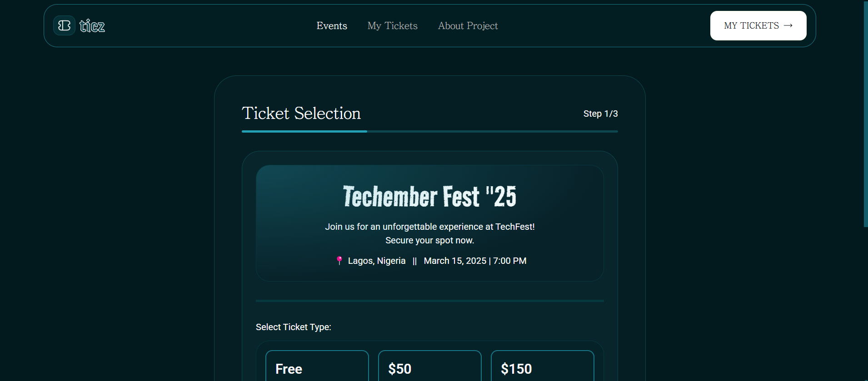
Task: Select the Free ticket type
Action: pos(317,367)
